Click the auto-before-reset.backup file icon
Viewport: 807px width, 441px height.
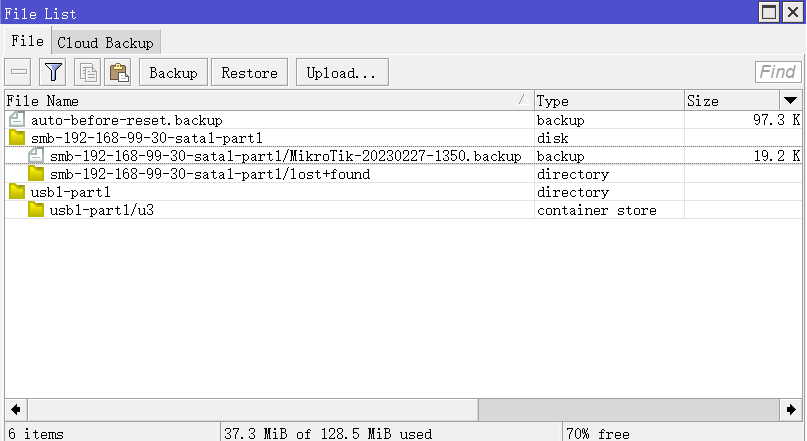coord(17,120)
